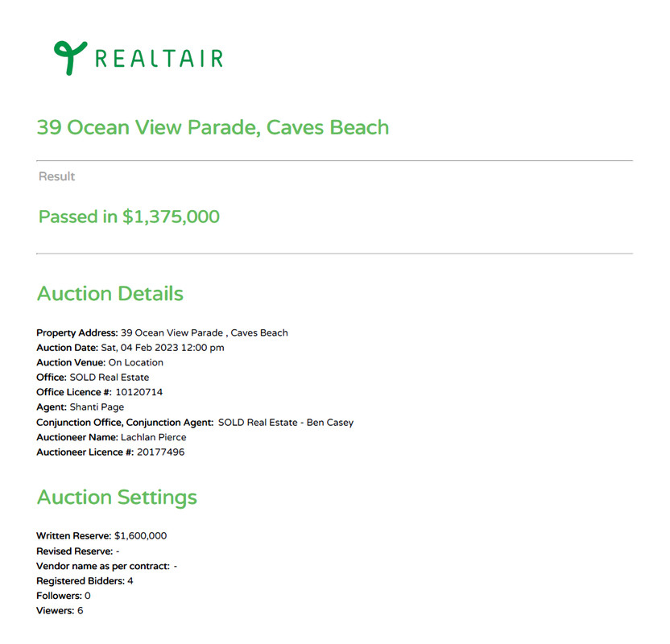Click the Auction Details heading
The image size is (670, 644).
tap(110, 294)
